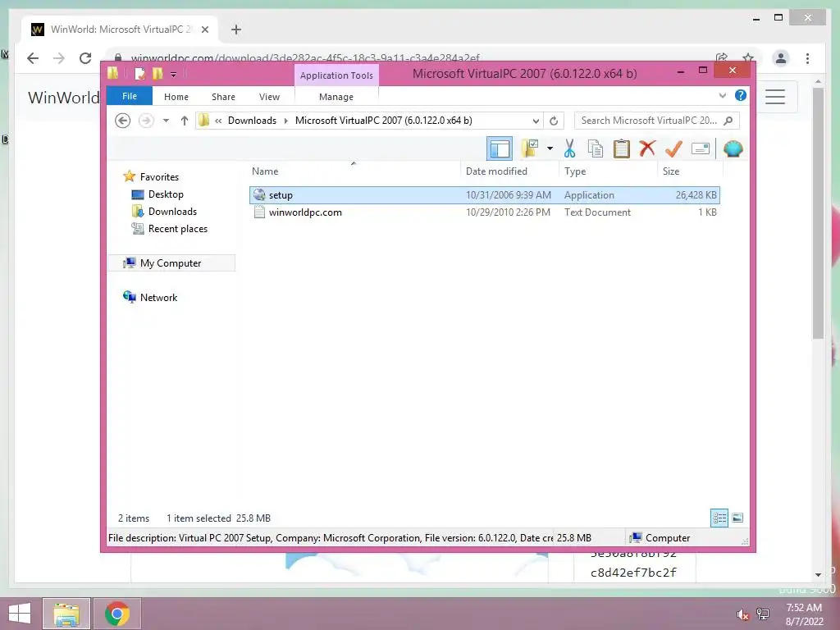Refresh the Explorer folder view

click(x=554, y=121)
